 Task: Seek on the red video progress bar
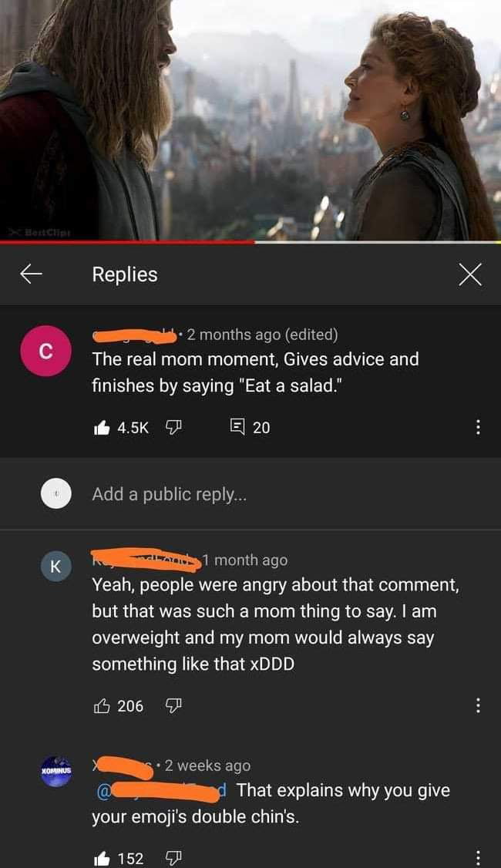pos(250,242)
